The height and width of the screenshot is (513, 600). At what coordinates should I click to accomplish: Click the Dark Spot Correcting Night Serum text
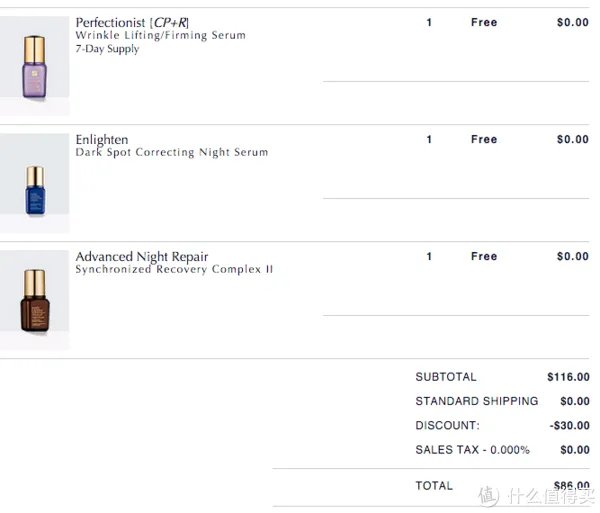(172, 153)
